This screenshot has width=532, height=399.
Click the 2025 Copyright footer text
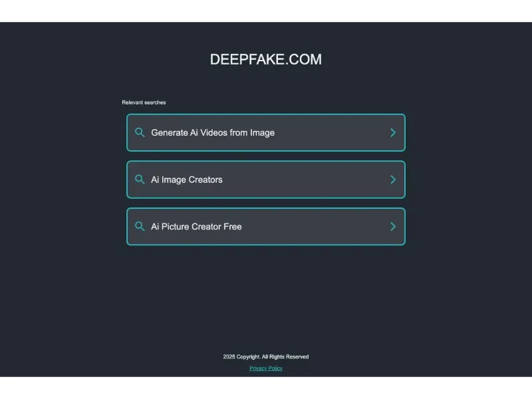tap(266, 356)
